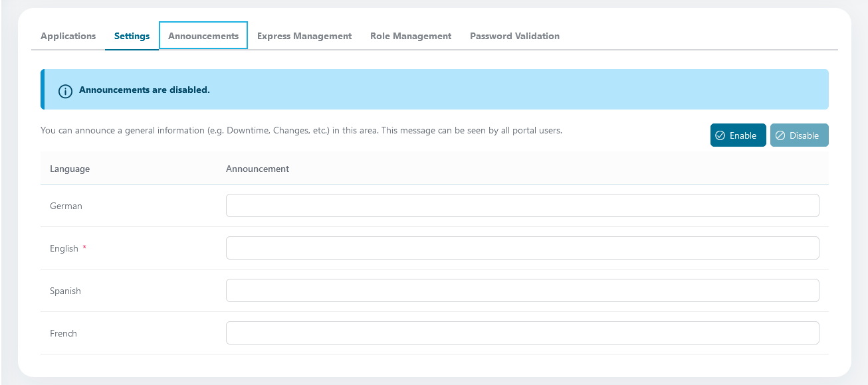Viewport: 868px width, 385px height.
Task: Click the Announcement column header
Action: click(x=257, y=169)
